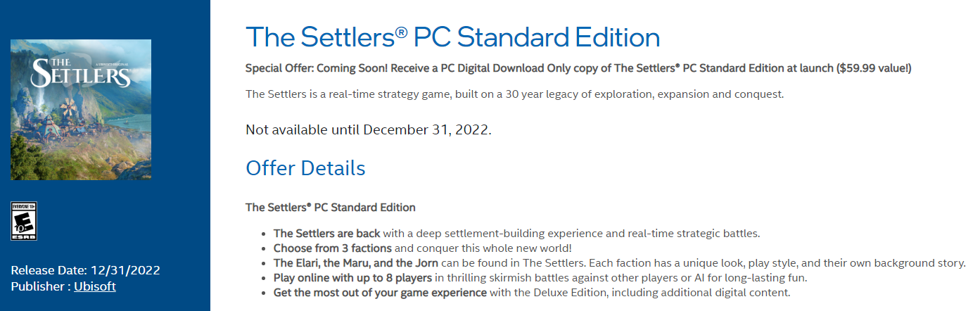980x311 pixels.
Task: Click the Not available until December 31 notice
Action: pyautogui.click(x=369, y=130)
